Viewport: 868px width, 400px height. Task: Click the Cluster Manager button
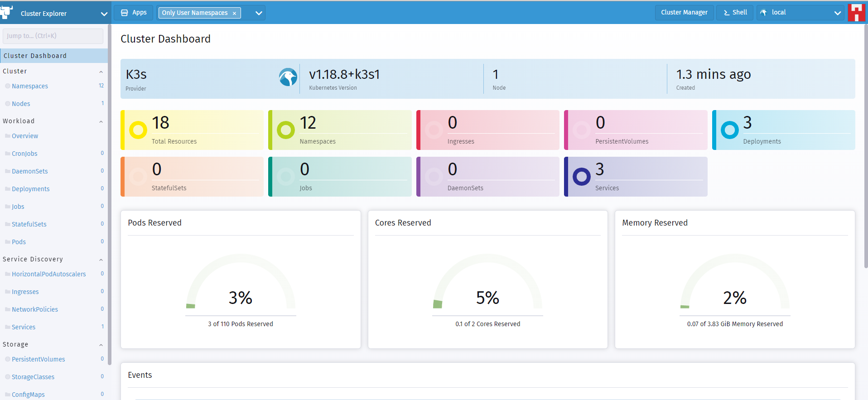(x=684, y=13)
